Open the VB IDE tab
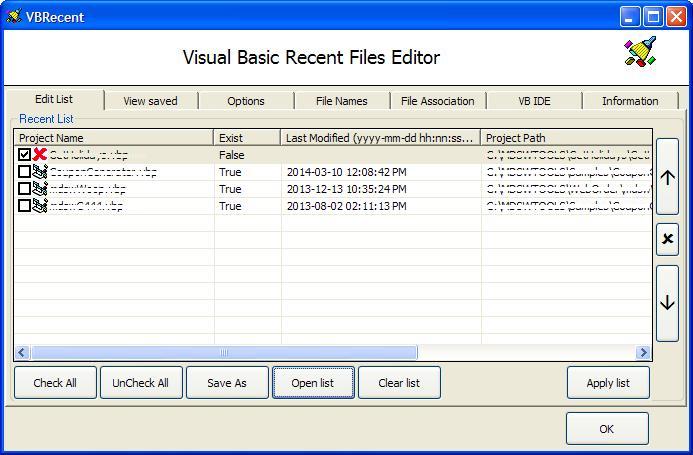693x455 pixels. point(534,101)
